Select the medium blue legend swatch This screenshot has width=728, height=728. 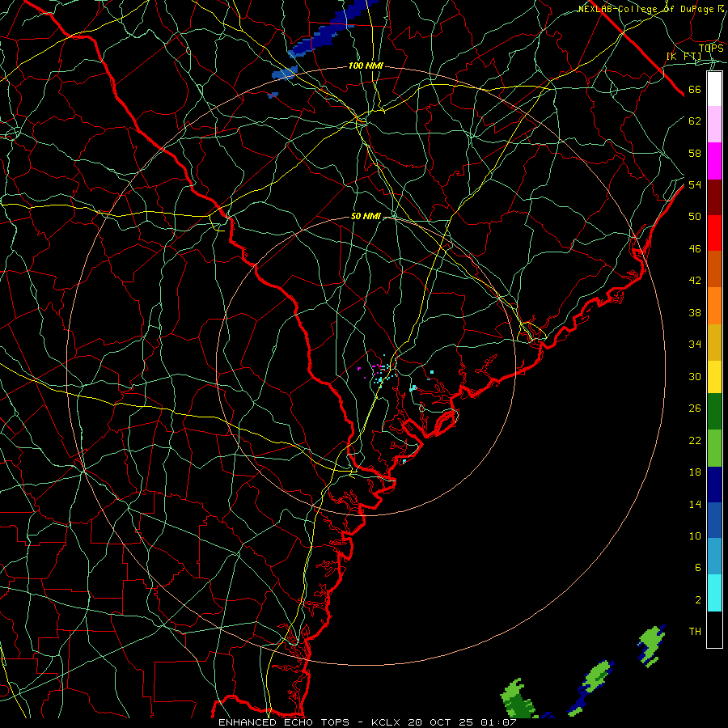714,520
